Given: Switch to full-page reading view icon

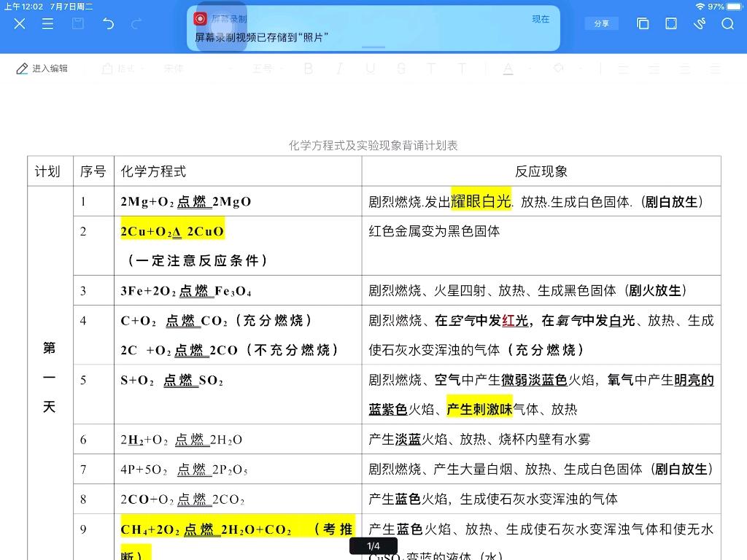Looking at the screenshot, I should [670, 24].
